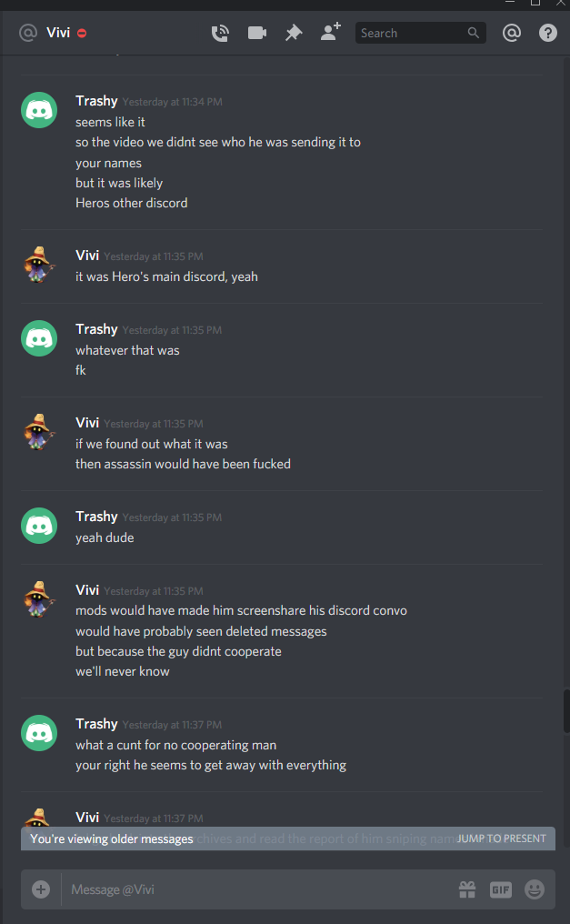This screenshot has width=570, height=924.
Task: Open the emoji picker
Action: 535,889
